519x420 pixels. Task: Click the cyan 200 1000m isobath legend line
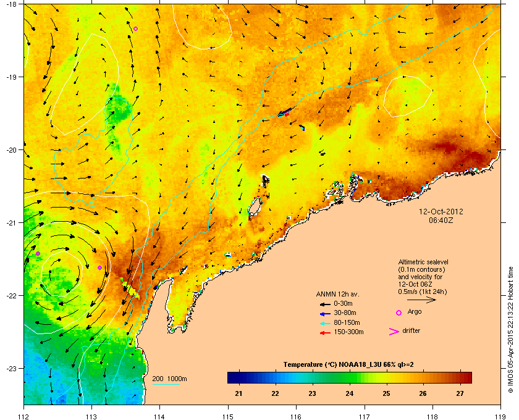pyautogui.click(x=166, y=385)
